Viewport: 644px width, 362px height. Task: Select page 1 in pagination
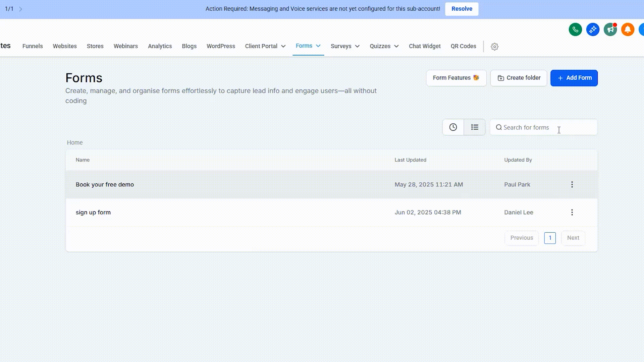[x=550, y=238]
